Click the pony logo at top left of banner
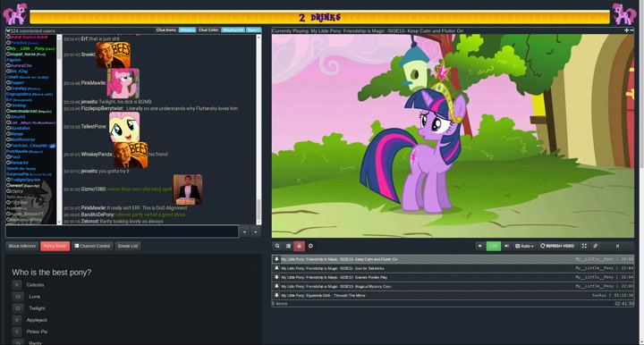 [x=15, y=14]
